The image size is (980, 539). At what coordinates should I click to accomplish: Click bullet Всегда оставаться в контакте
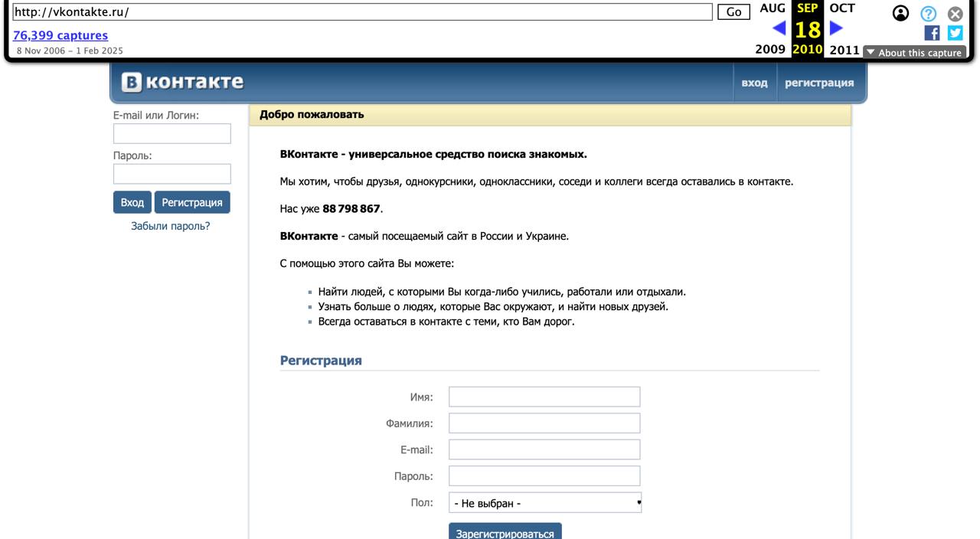click(446, 322)
